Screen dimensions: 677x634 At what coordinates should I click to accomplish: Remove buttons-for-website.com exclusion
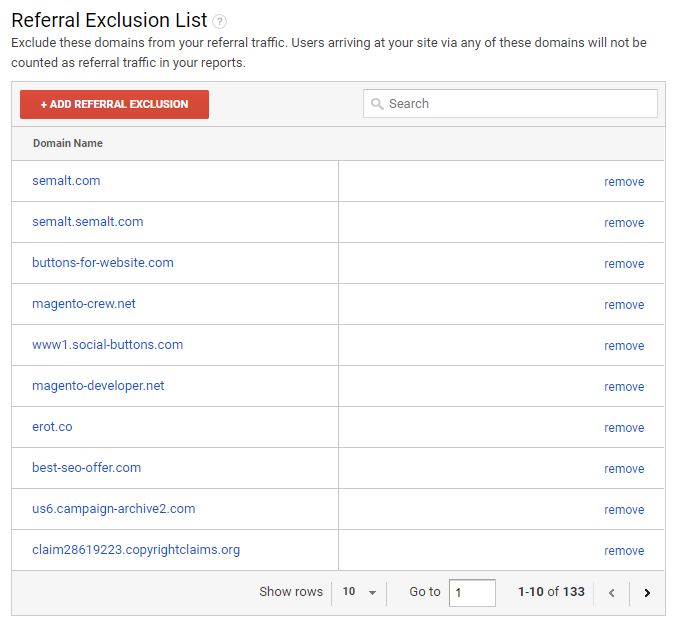624,264
